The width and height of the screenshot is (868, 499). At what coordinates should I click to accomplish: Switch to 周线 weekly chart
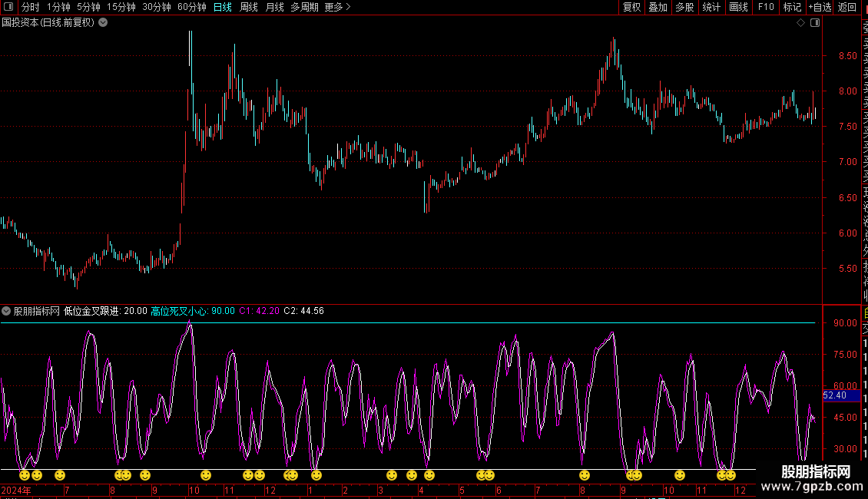coord(249,7)
